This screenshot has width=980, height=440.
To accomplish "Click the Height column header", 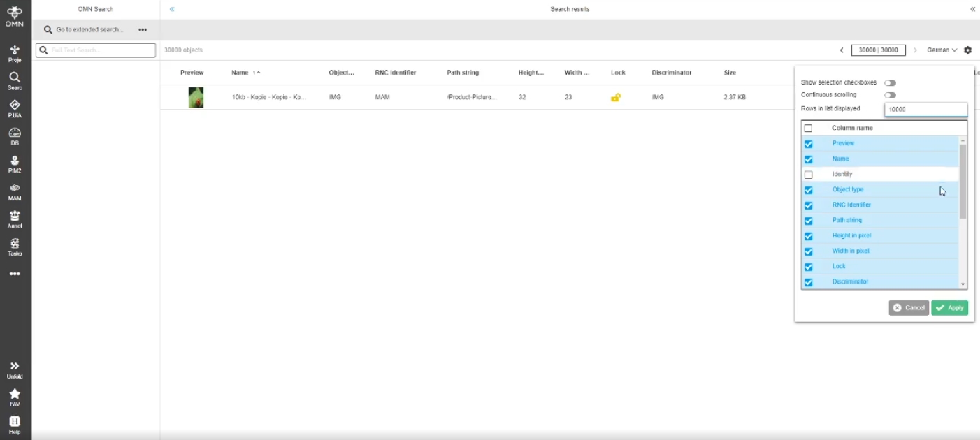I will click(531, 73).
